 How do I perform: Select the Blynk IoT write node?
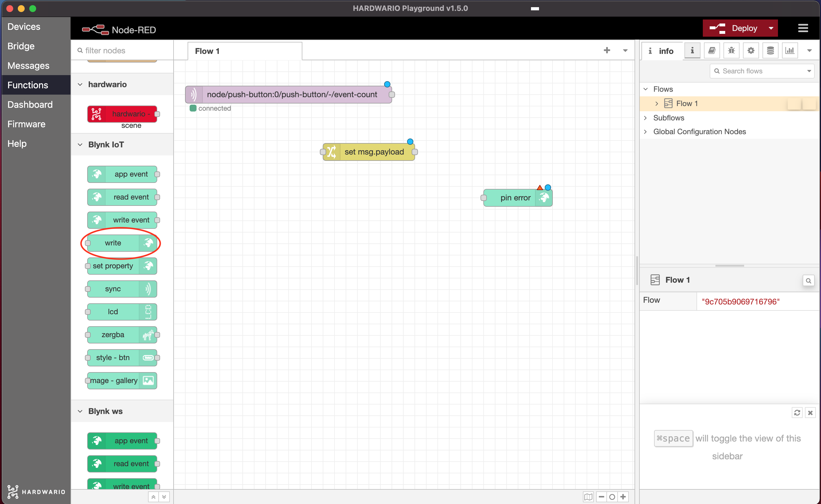[x=122, y=243]
